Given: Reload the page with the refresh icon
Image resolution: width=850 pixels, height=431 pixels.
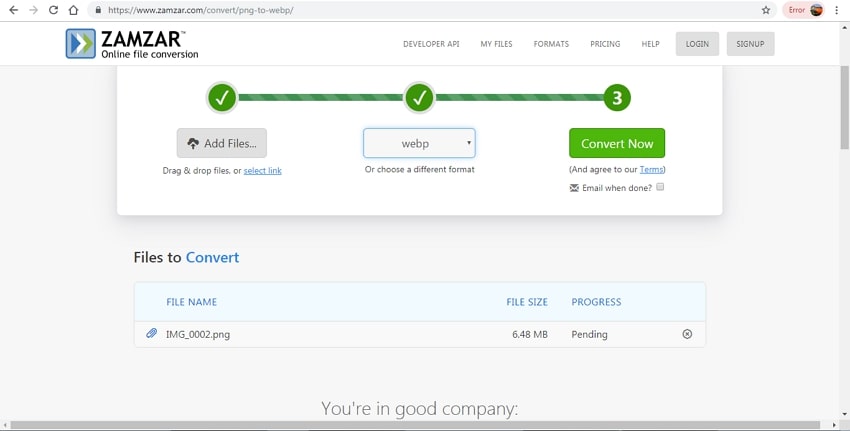Looking at the screenshot, I should [x=53, y=10].
